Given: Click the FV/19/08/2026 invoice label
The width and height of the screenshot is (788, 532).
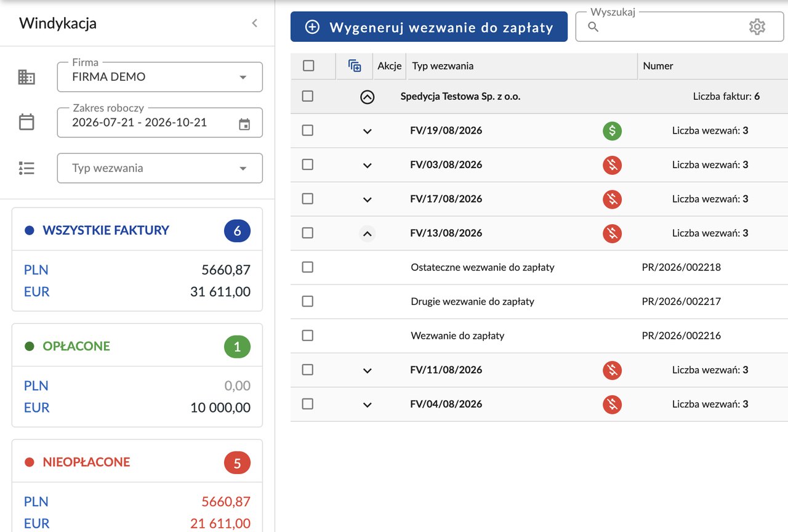Looking at the screenshot, I should click(x=446, y=131).
